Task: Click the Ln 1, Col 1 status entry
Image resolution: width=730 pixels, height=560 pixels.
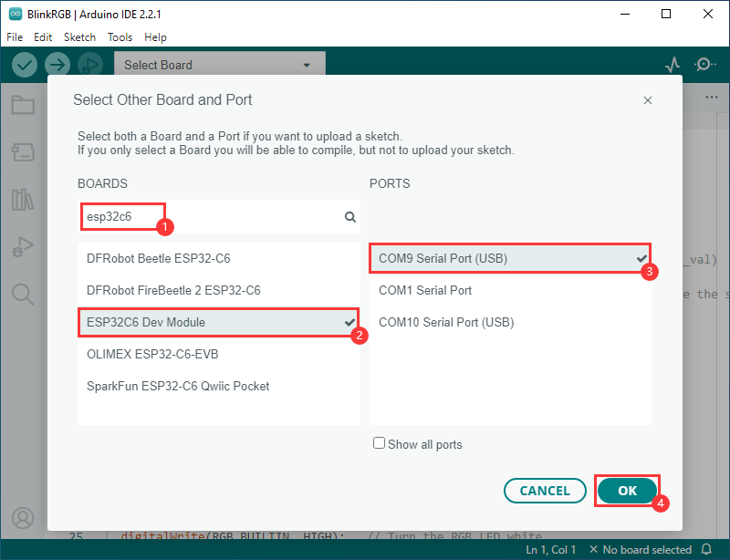Action: click(x=551, y=550)
